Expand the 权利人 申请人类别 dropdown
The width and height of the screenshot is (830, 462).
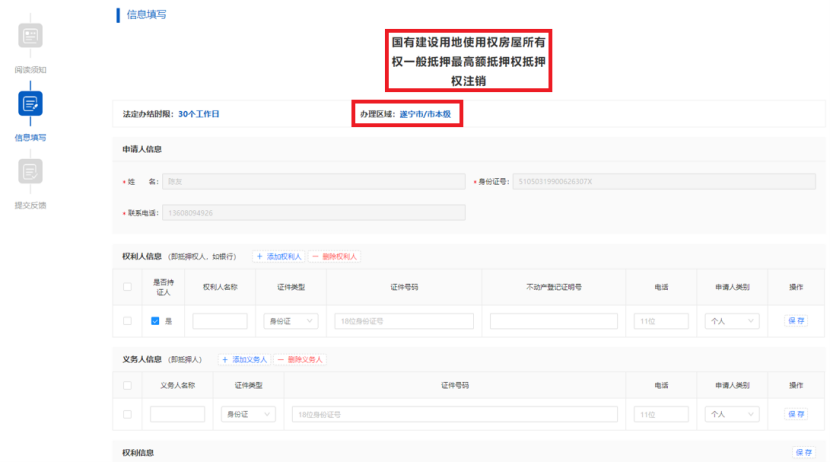[x=729, y=321]
